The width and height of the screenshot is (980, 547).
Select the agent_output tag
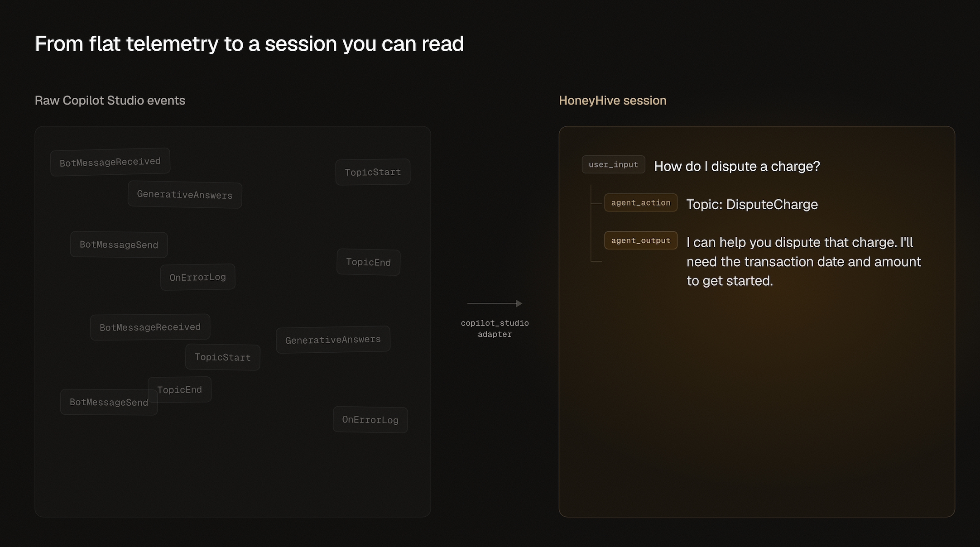click(641, 240)
